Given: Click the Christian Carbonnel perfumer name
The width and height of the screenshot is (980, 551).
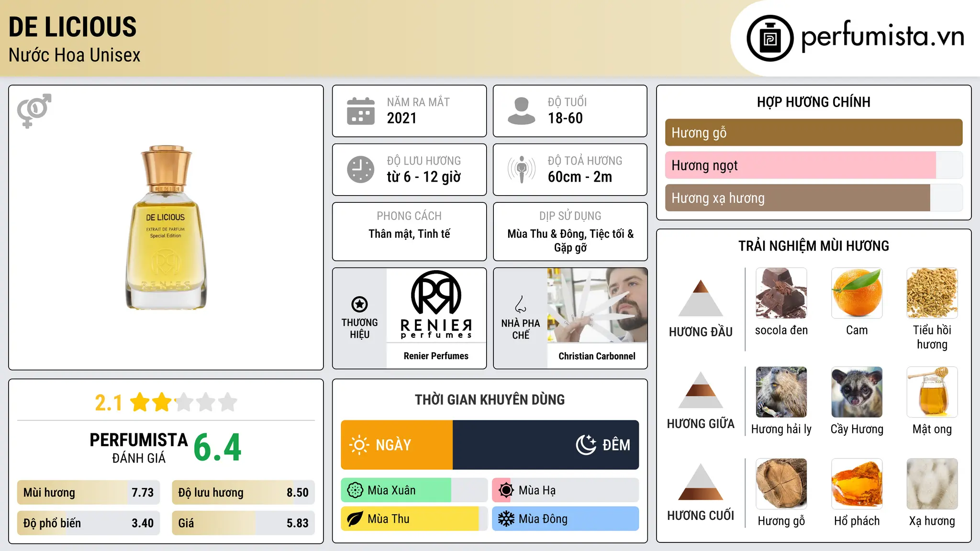Looking at the screenshot, I should [597, 356].
